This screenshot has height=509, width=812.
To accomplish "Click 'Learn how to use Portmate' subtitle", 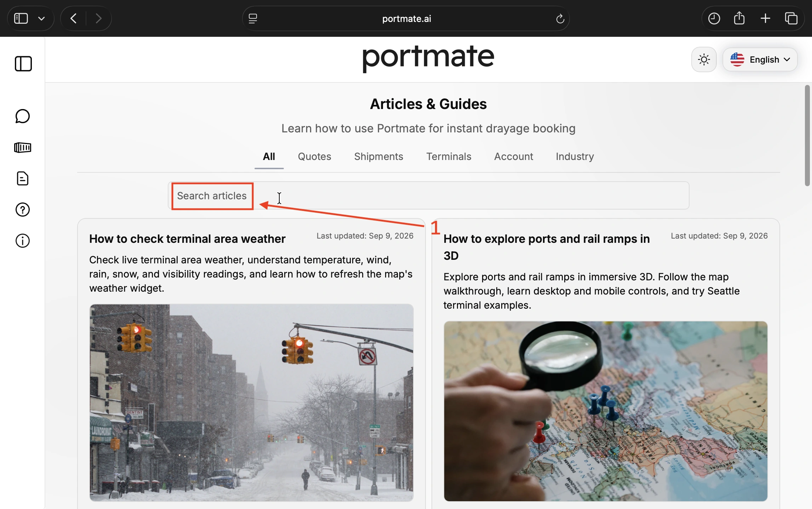I will (x=428, y=128).
